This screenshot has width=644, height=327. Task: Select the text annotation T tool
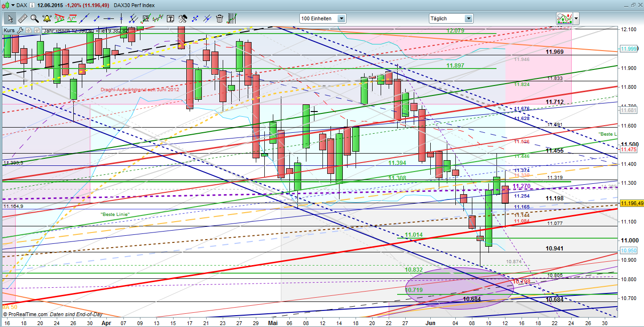point(170,18)
